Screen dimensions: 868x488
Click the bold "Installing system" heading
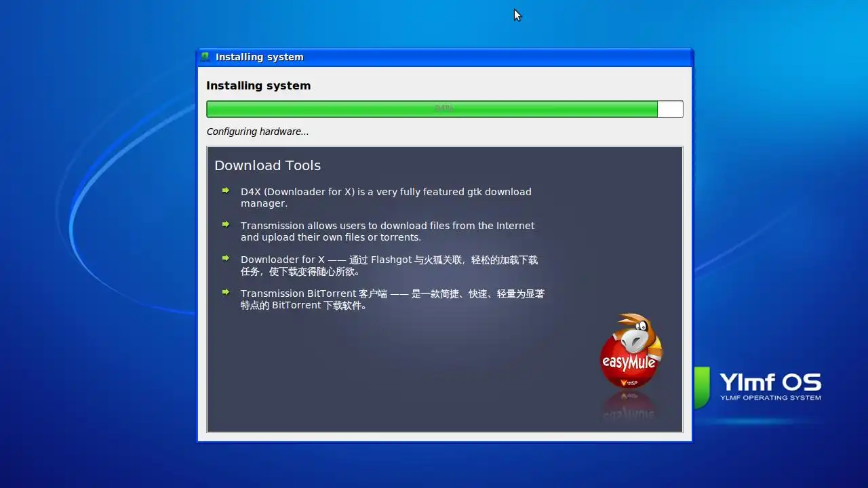tap(258, 85)
